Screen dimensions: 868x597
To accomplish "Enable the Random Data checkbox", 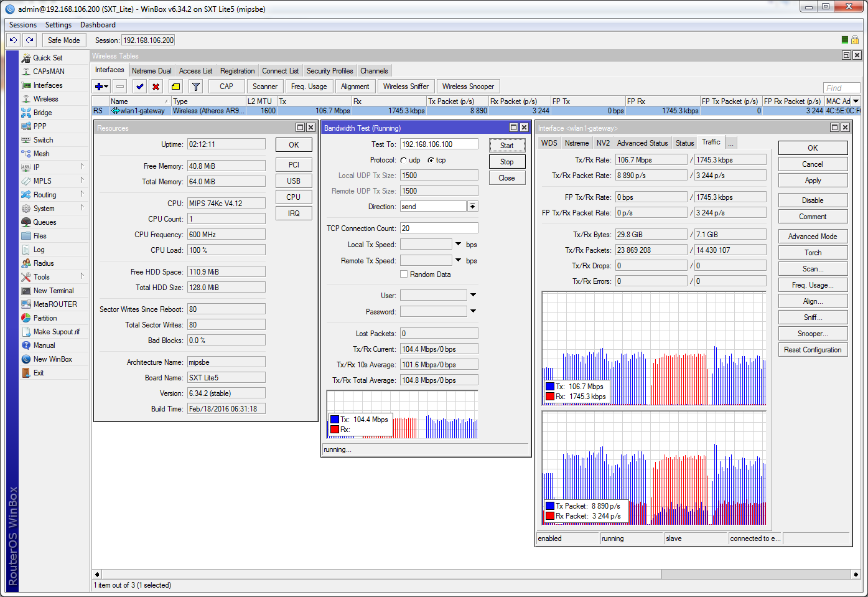I will [404, 274].
